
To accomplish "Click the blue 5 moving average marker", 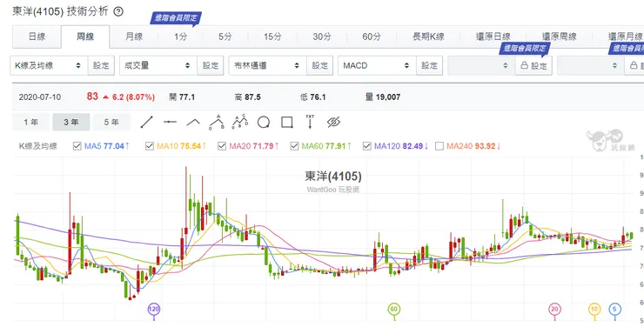I will (614, 310).
